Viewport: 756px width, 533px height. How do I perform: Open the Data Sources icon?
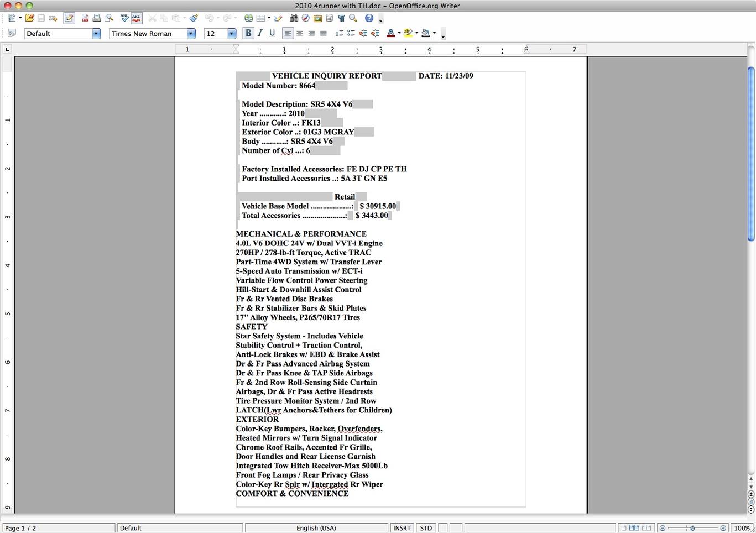329,18
